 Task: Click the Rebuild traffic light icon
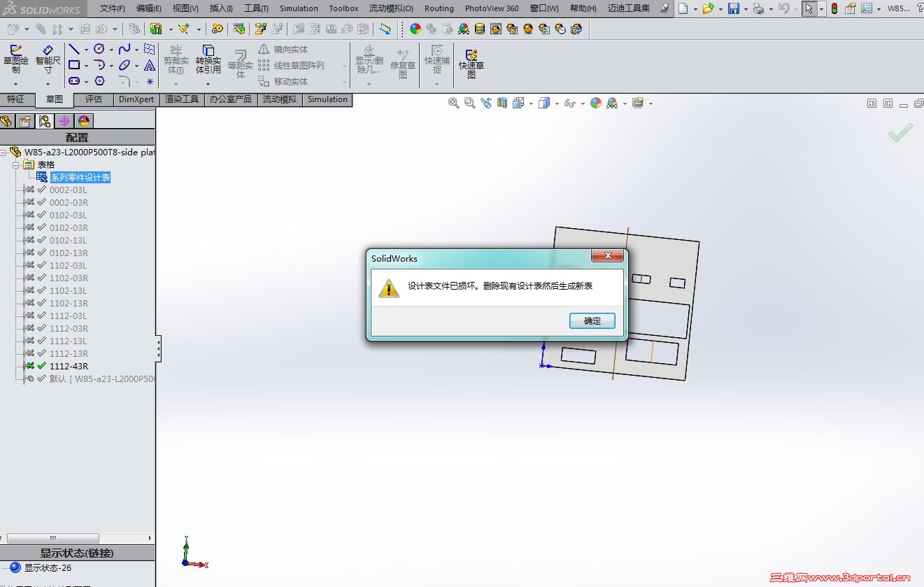point(834,8)
